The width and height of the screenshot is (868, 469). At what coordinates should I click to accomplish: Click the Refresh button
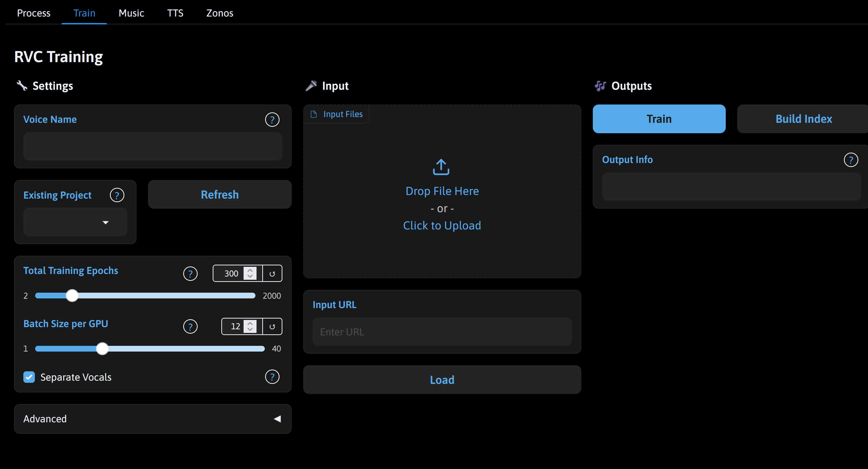pyautogui.click(x=219, y=194)
